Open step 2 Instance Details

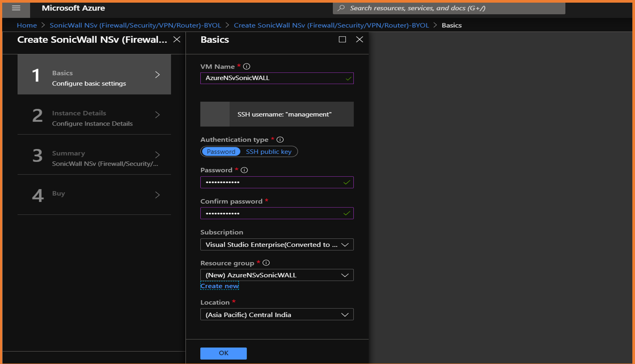94,115
